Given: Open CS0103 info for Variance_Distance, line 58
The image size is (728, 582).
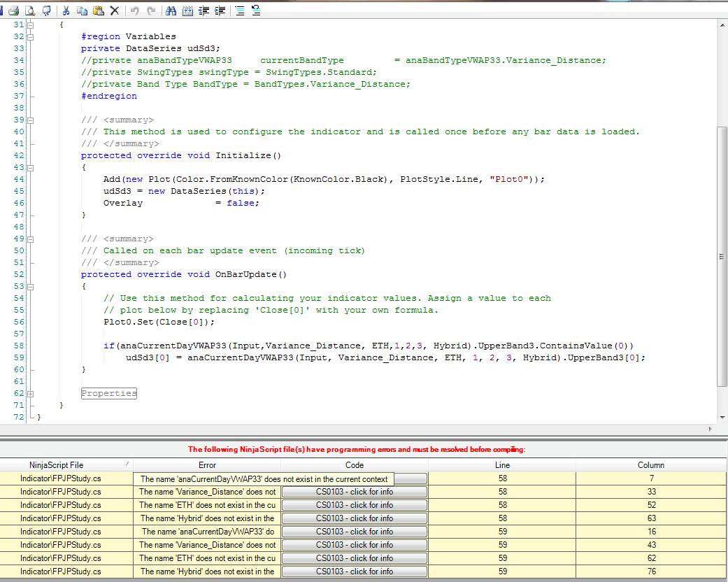Looking at the screenshot, I should pyautogui.click(x=355, y=492).
